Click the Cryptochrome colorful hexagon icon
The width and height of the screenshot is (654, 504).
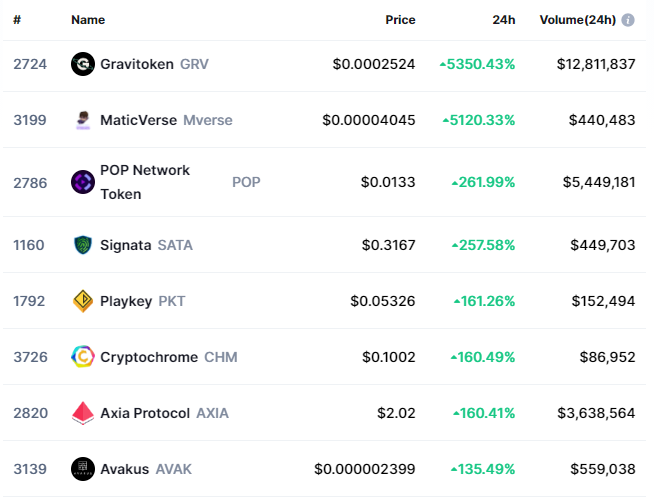point(83,357)
